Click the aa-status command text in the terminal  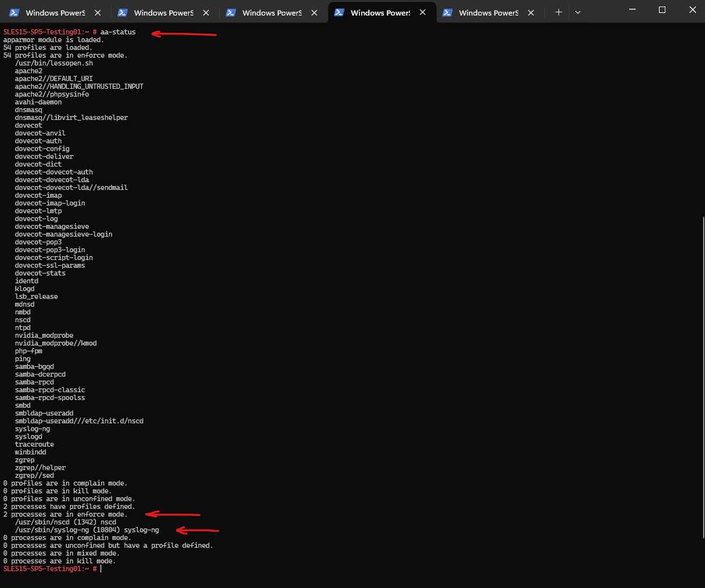point(118,32)
